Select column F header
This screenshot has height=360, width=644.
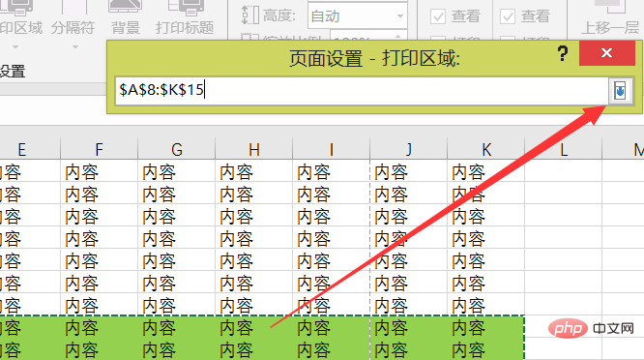coord(99,149)
